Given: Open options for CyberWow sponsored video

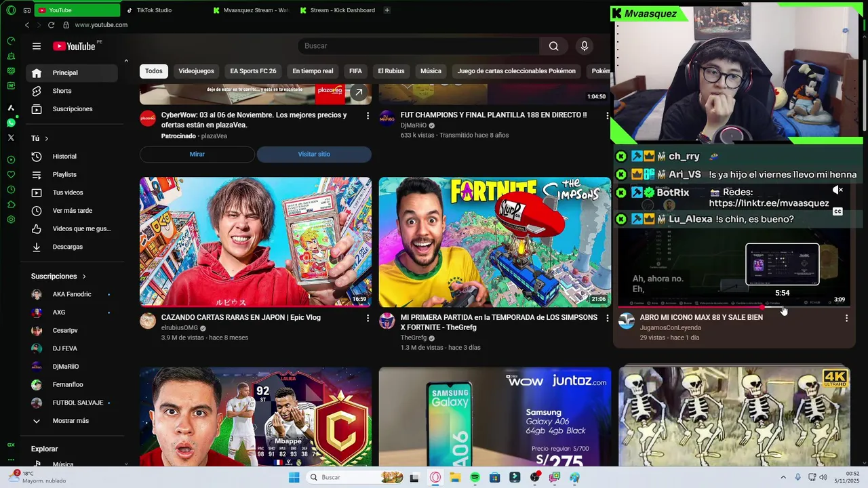Looking at the screenshot, I should pos(368,116).
